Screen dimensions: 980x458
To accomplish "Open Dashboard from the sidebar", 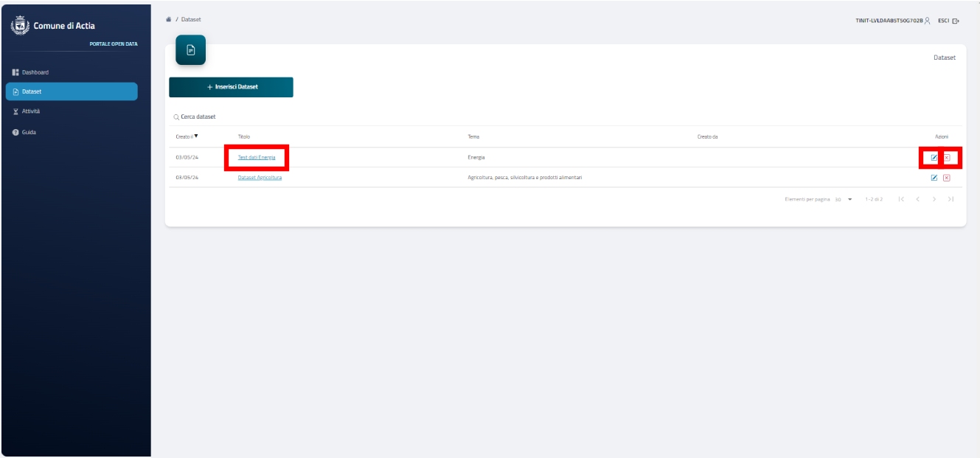I will [35, 72].
